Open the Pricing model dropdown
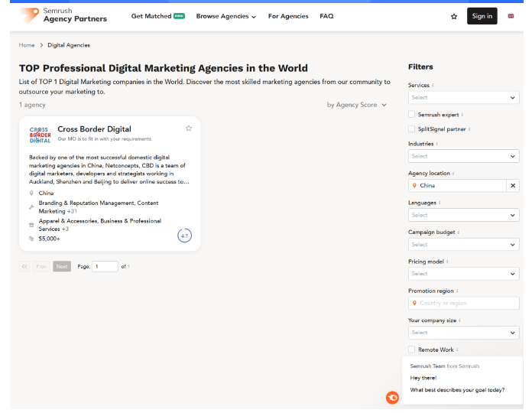532x413 pixels. tap(463, 274)
